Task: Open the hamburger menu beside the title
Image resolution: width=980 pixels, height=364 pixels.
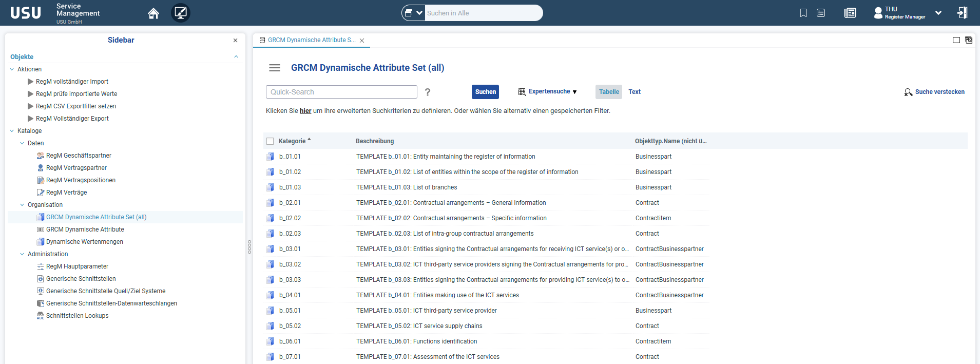Action: (275, 68)
